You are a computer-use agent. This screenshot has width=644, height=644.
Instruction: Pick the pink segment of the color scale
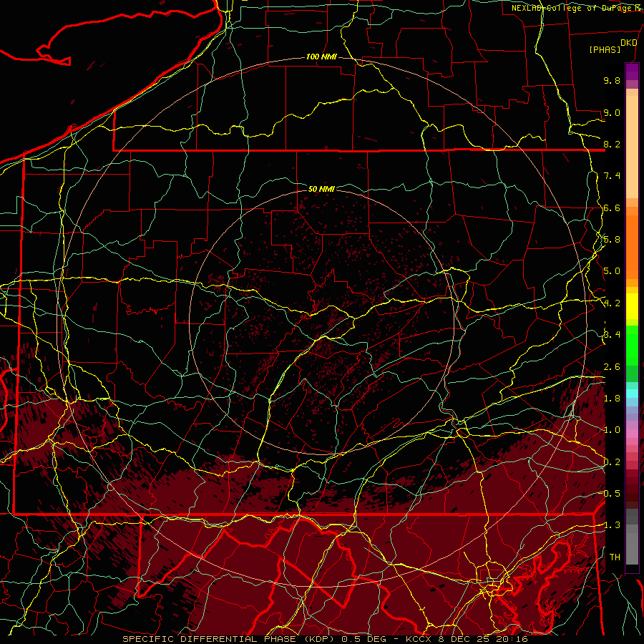pyautogui.click(x=632, y=434)
